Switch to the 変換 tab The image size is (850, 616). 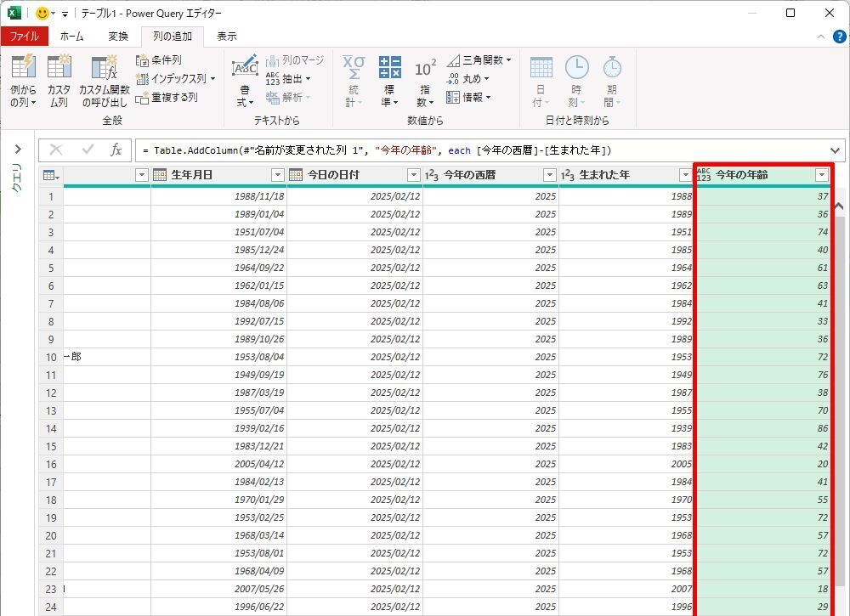click(x=118, y=37)
